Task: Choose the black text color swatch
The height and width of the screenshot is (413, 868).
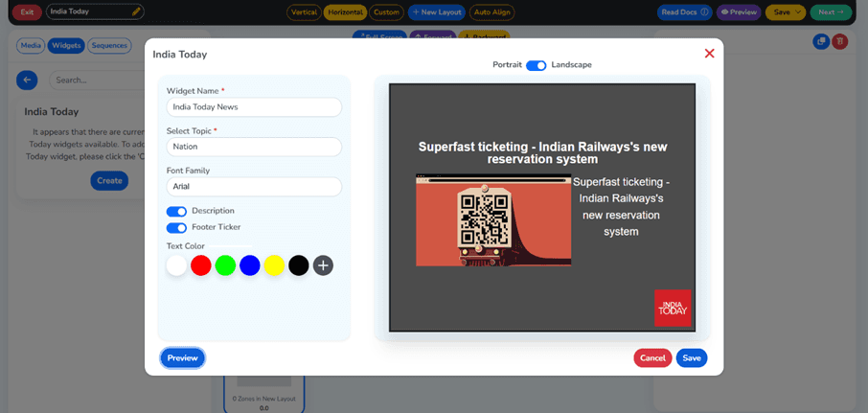Action: click(298, 265)
